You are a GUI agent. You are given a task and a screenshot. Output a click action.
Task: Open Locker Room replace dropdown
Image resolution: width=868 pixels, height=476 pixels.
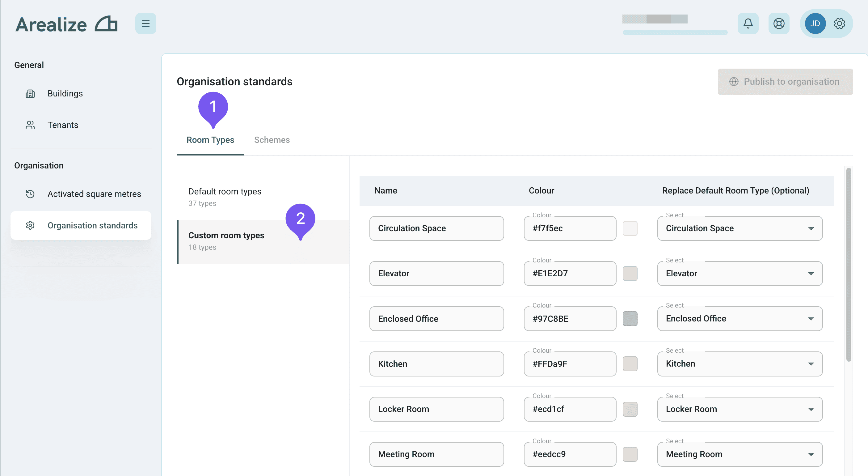(739, 409)
